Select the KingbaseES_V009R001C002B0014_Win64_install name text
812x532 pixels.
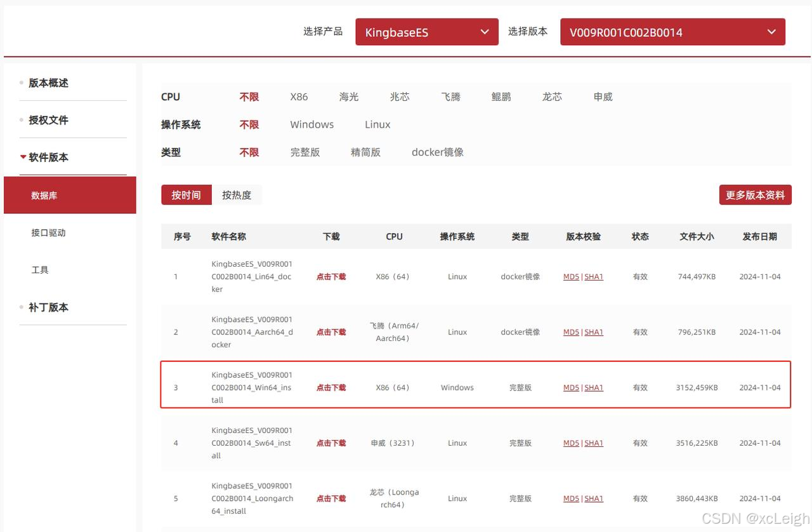pos(252,388)
